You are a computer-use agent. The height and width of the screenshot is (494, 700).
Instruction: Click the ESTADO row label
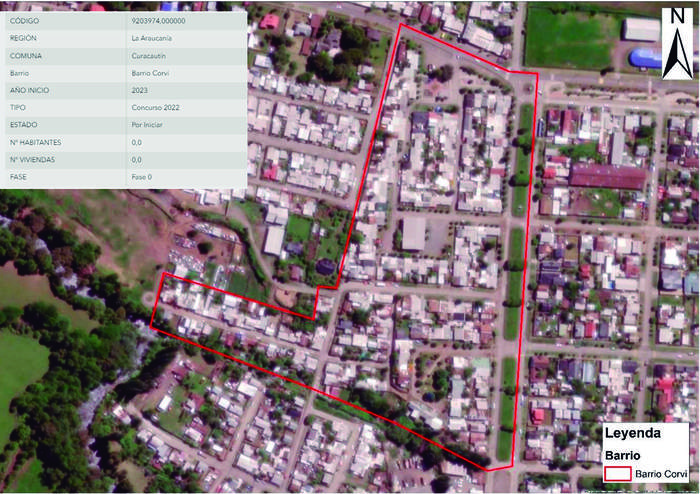click(23, 125)
